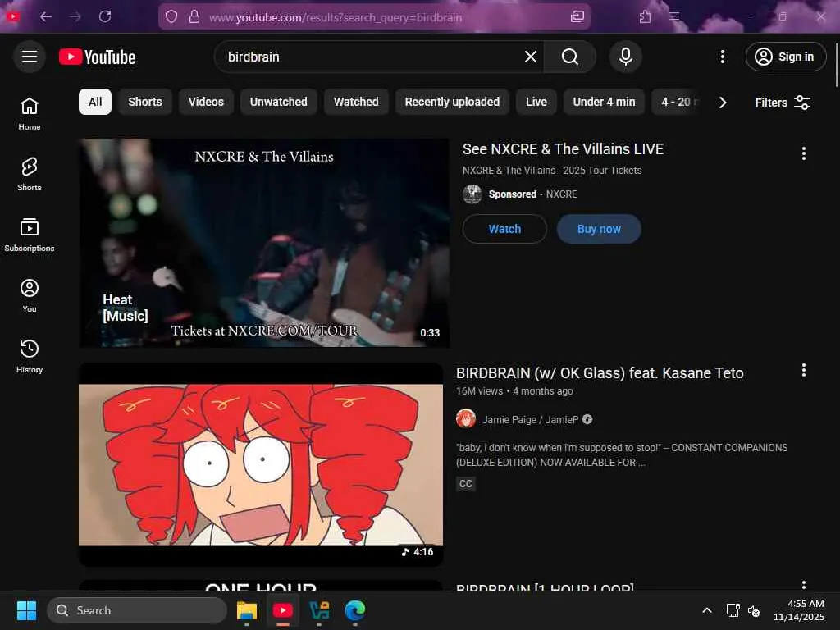Open Shorts in the left sidebar
This screenshot has height=630, width=840.
30,174
